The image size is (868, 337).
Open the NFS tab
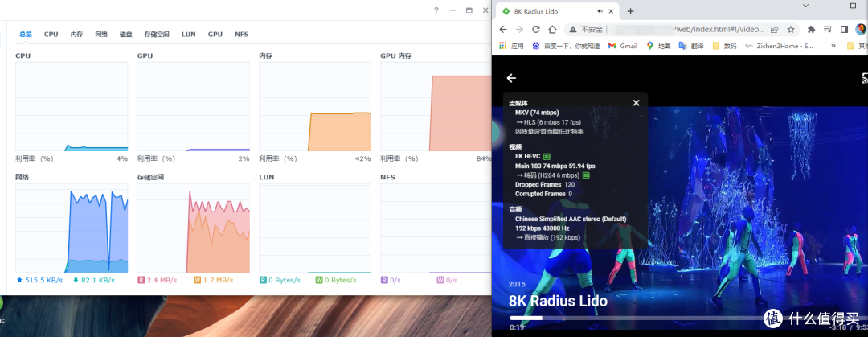click(x=241, y=35)
